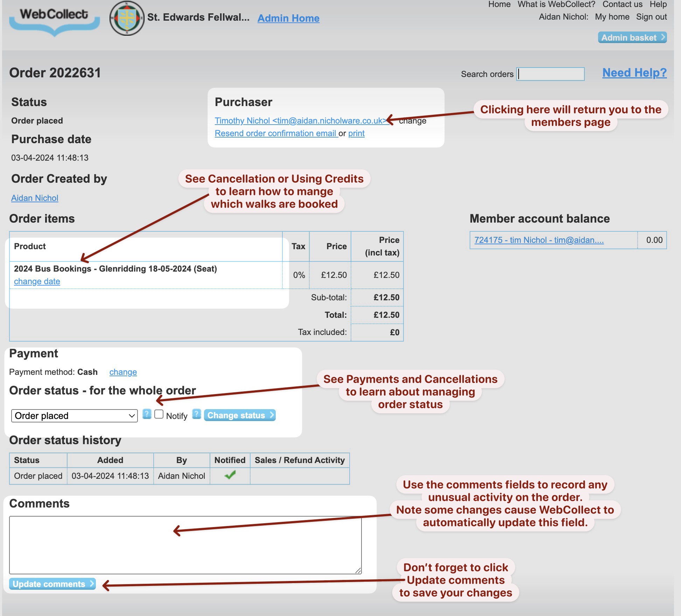Click the help icon next to Notify
This screenshot has height=616, width=681.
(x=197, y=415)
